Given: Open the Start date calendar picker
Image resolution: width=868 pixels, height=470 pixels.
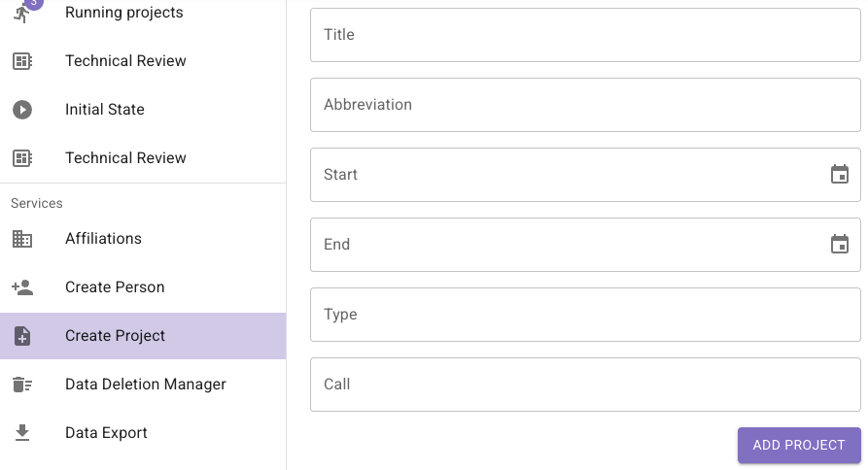Looking at the screenshot, I should [x=840, y=175].
